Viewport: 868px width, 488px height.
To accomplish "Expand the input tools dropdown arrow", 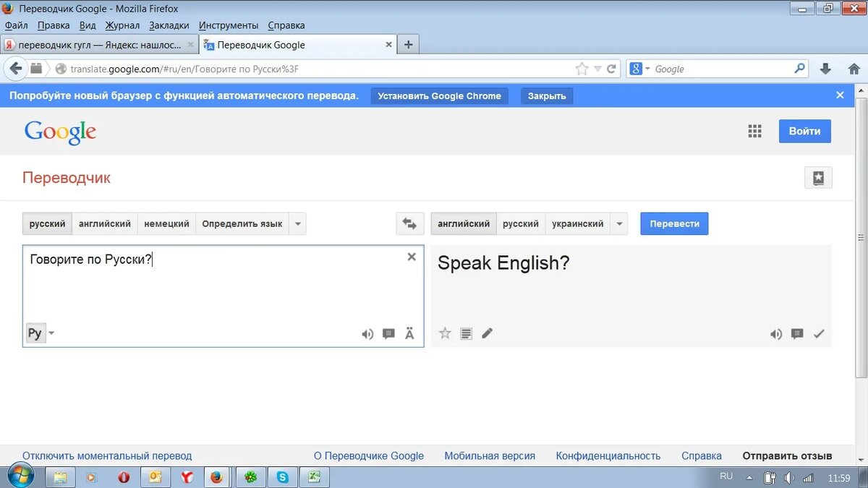I will tap(51, 333).
